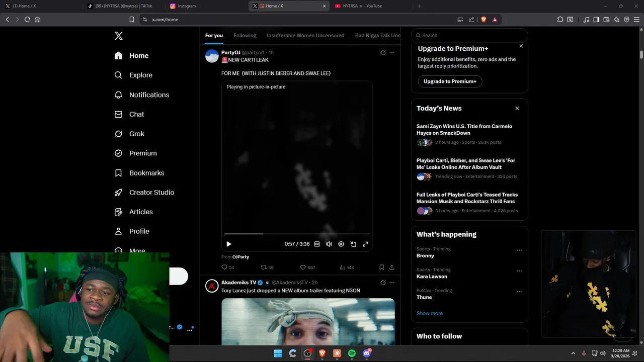Image resolution: width=644 pixels, height=362 pixels.
Task: Open Grok from the X sidebar
Action: (x=129, y=134)
